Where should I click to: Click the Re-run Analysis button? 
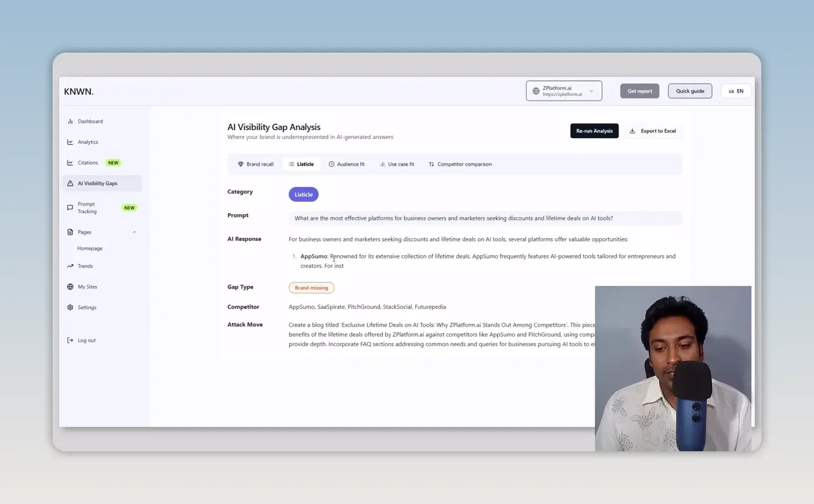[x=594, y=131]
